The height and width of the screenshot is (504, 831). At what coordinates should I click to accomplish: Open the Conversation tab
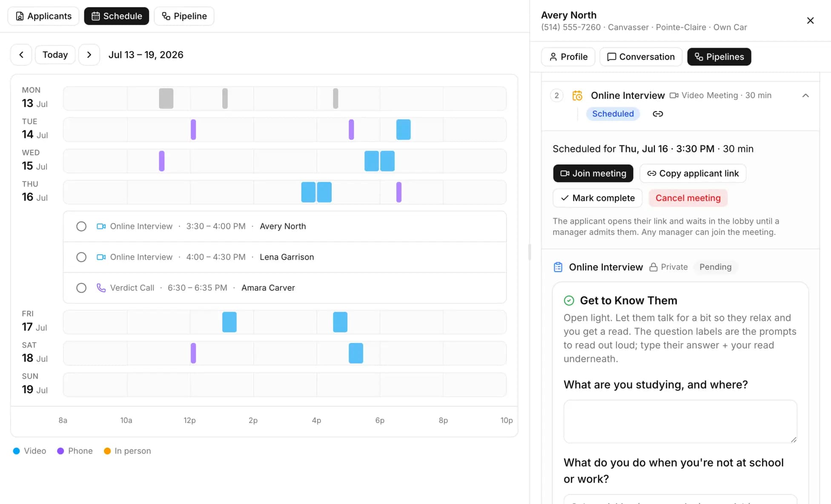pyautogui.click(x=641, y=57)
